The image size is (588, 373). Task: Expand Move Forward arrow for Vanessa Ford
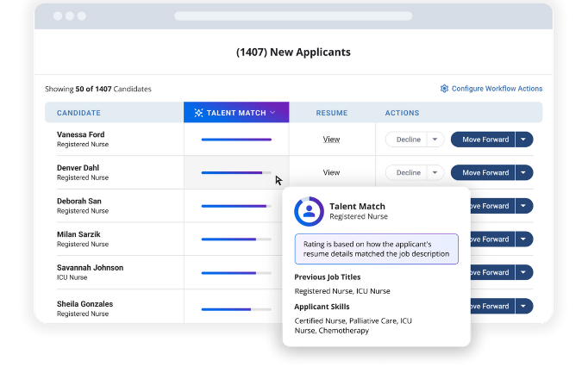click(x=524, y=140)
